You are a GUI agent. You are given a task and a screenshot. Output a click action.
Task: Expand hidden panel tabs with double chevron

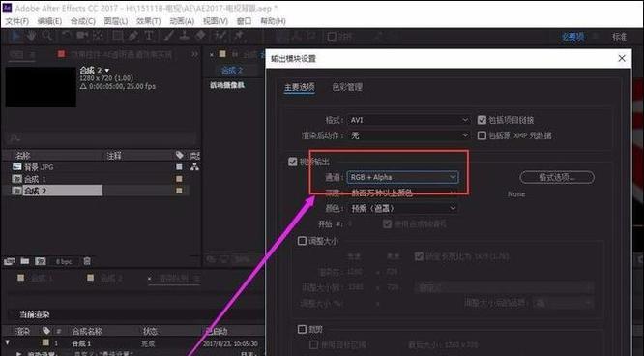point(194,54)
